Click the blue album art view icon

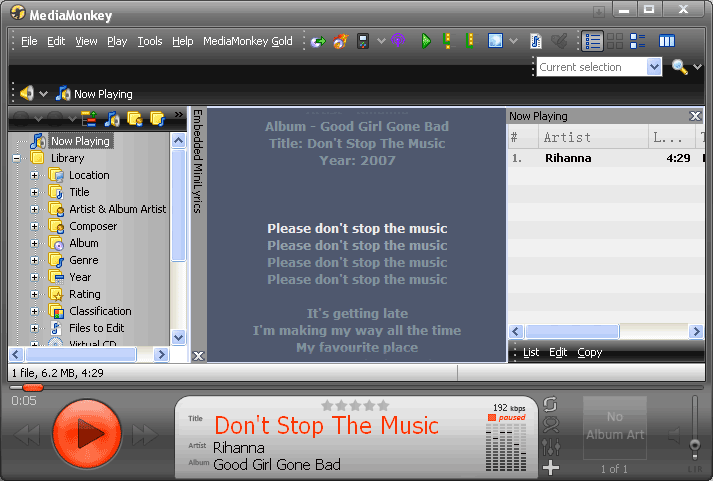pyautogui.click(x=495, y=41)
